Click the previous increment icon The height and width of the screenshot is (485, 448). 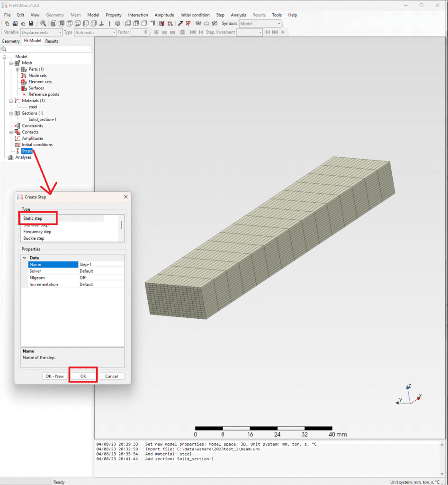[201, 32]
